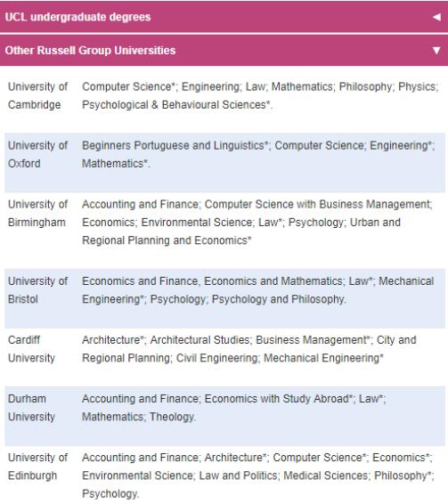The height and width of the screenshot is (504, 448).
Task: Click Psychological & Behavioural Sciences text
Action: tap(174, 105)
